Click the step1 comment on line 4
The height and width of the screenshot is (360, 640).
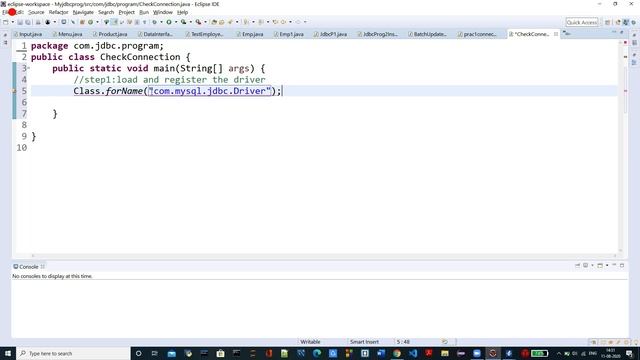point(169,80)
